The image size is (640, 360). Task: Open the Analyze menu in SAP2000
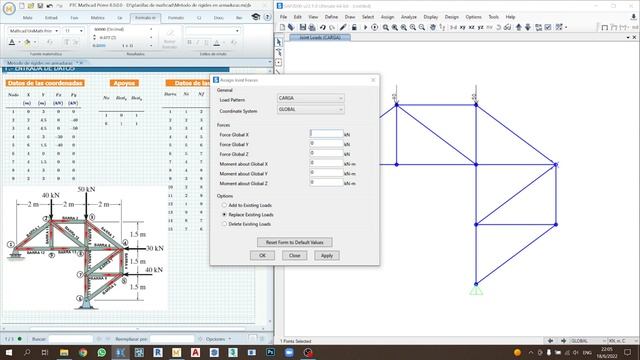(x=409, y=17)
